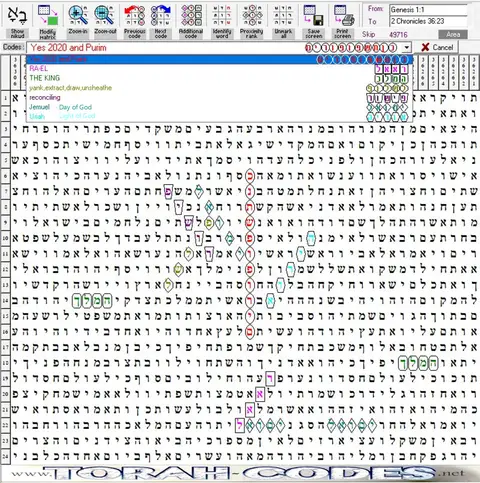Click the Skip value 49716
This screenshot has width=480, height=483.
[x=398, y=34]
